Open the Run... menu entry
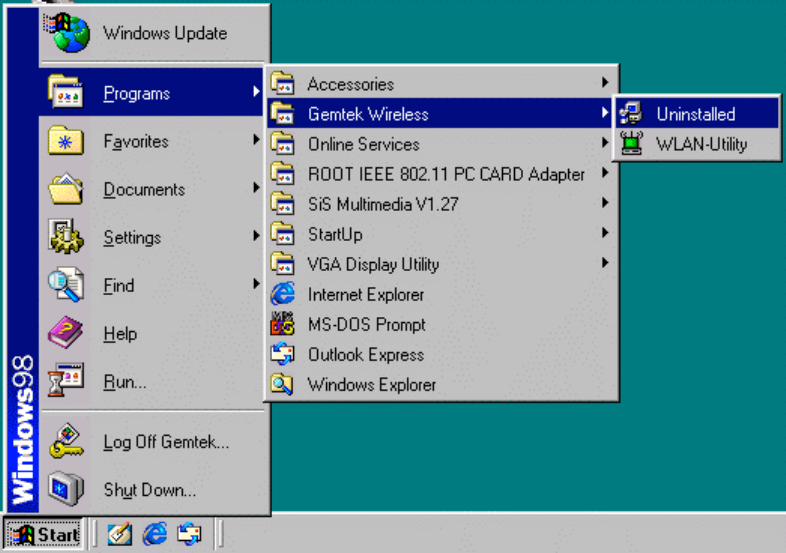Viewport: 786px width, 553px height. click(151, 382)
